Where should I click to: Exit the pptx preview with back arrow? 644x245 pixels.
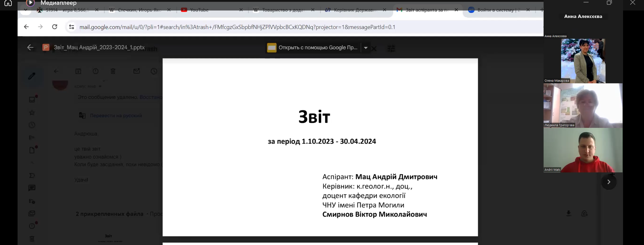(x=30, y=48)
